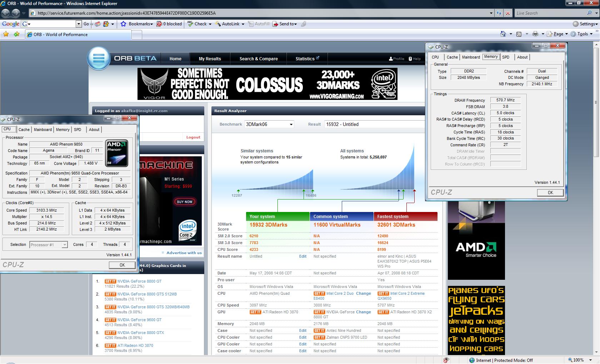The width and height of the screenshot is (600, 364).
Task: Open the Benchmark 3DMark06 dropdown
Action: (269, 124)
